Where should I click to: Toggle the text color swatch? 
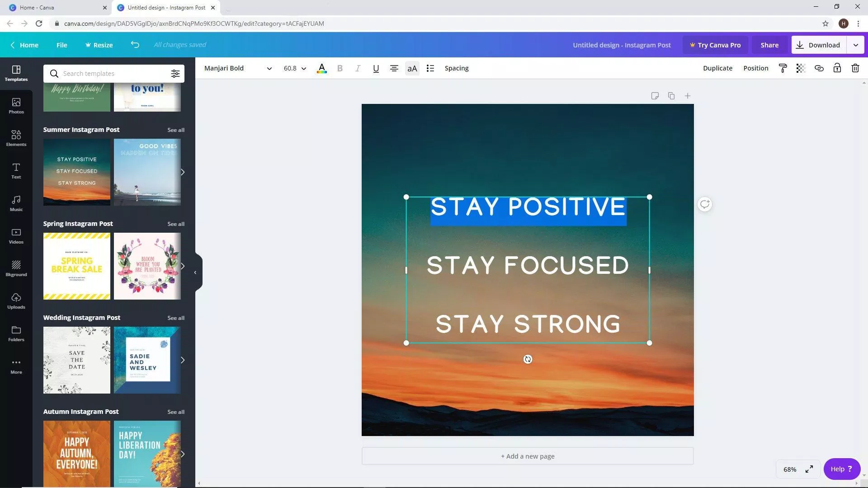click(x=321, y=68)
